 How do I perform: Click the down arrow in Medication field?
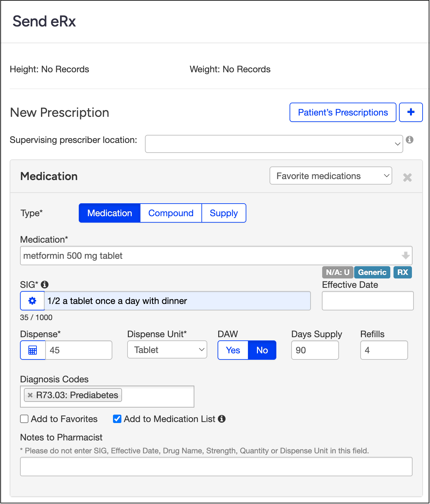(405, 256)
